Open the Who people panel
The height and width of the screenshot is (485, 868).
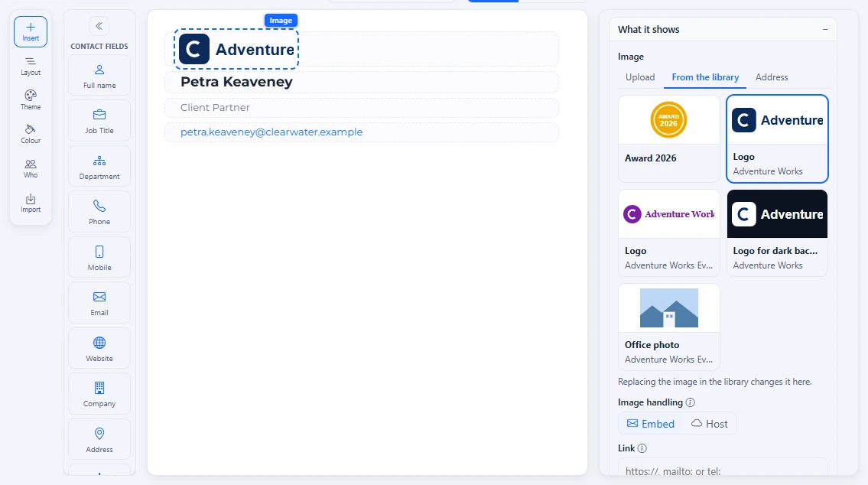31,168
